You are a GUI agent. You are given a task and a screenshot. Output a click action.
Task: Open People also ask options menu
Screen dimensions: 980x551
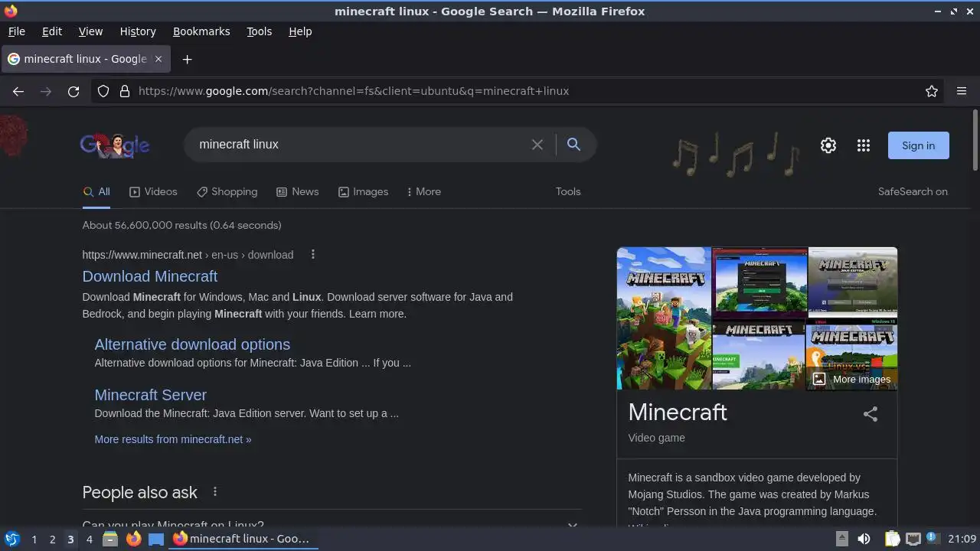pyautogui.click(x=215, y=492)
